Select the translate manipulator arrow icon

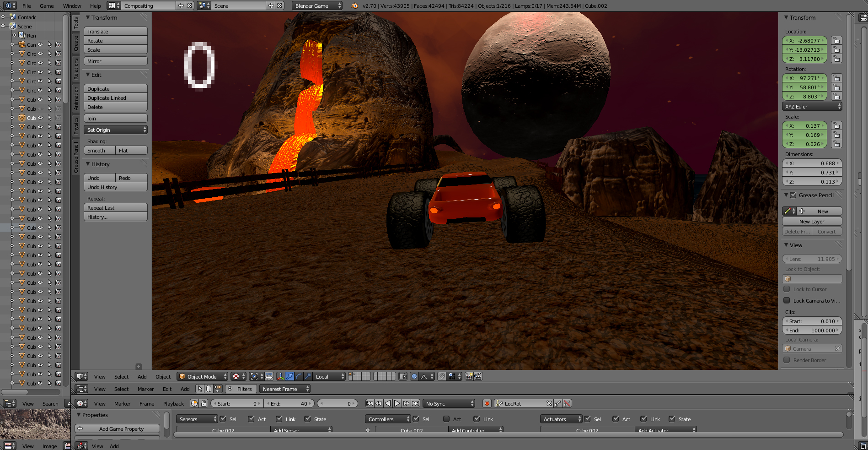pos(289,376)
